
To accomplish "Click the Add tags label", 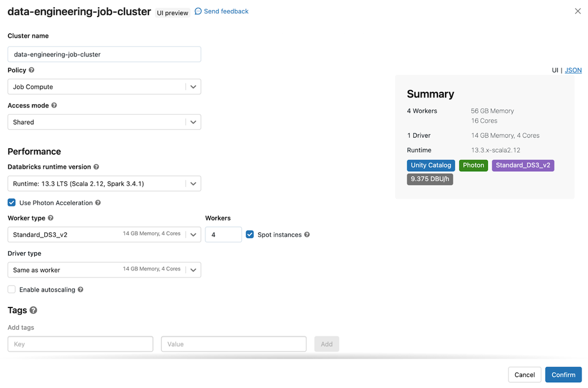I will coord(21,327).
